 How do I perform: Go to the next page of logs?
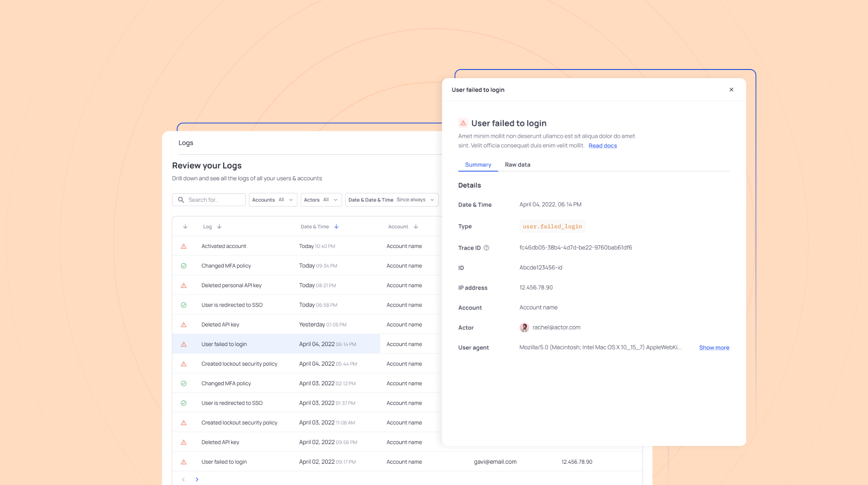tap(197, 479)
